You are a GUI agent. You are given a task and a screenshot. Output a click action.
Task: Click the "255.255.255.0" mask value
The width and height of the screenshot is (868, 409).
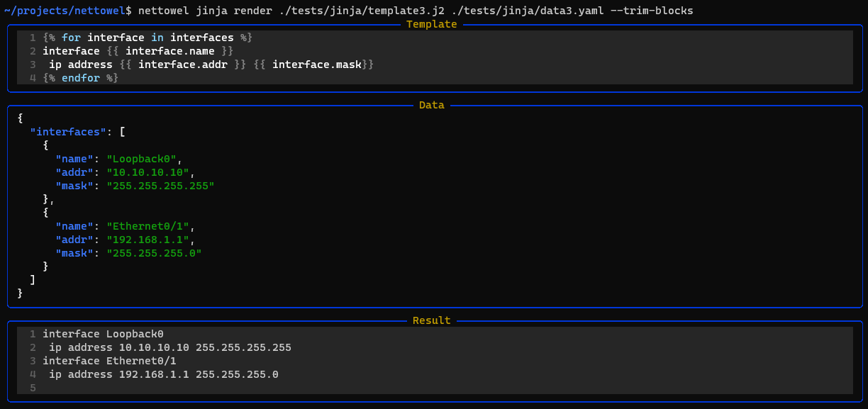[x=154, y=253]
